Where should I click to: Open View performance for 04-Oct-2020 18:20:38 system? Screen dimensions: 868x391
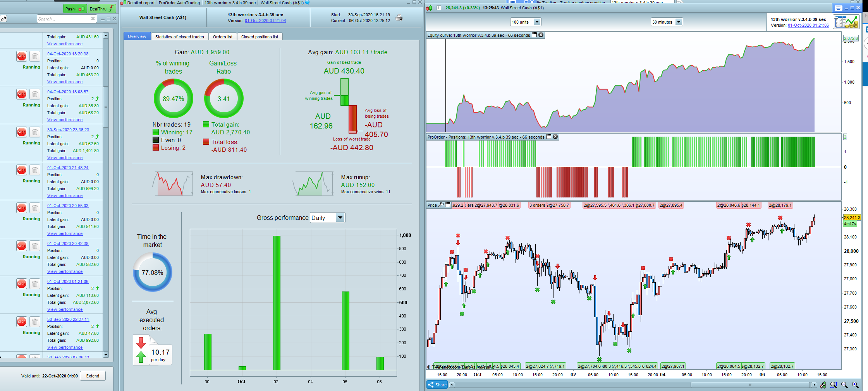(x=65, y=82)
